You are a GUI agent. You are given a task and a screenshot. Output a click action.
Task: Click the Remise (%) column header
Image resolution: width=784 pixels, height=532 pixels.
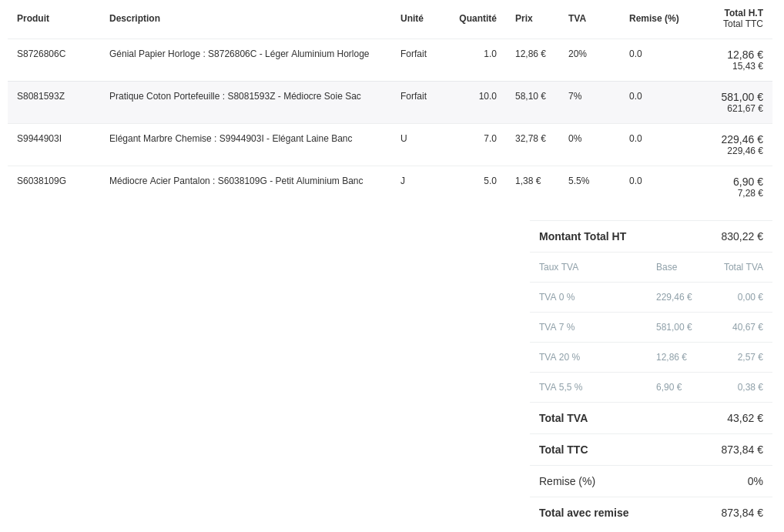coord(654,18)
